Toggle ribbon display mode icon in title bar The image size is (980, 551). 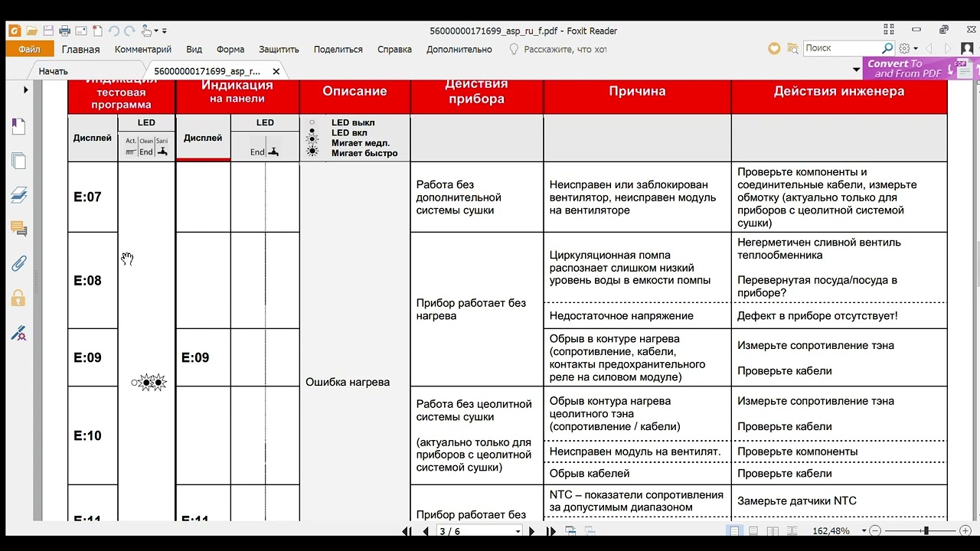pyautogui.click(x=888, y=30)
